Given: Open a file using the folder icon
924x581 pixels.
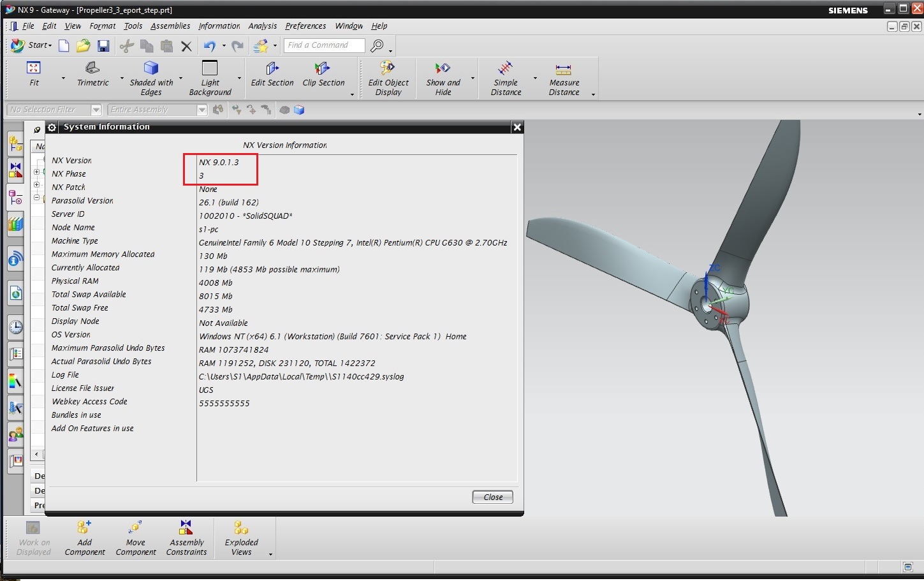Looking at the screenshot, I should (x=83, y=45).
